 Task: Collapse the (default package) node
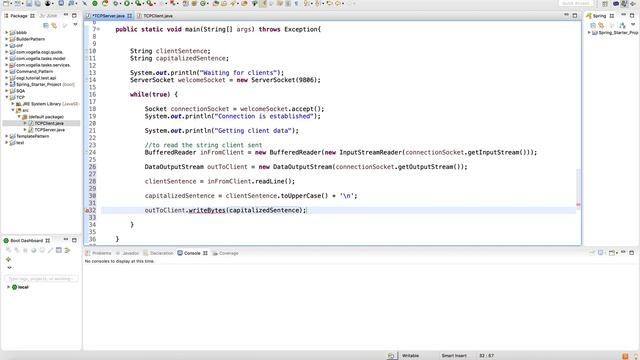click(19, 117)
